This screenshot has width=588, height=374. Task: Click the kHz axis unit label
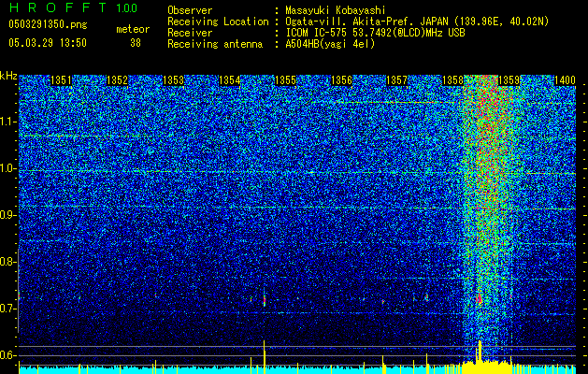coord(8,76)
